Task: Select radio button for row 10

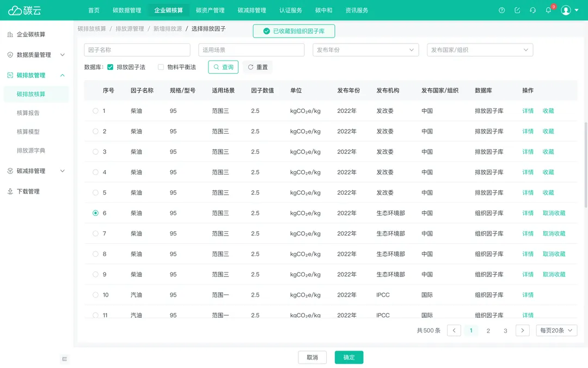Action: pos(95,295)
